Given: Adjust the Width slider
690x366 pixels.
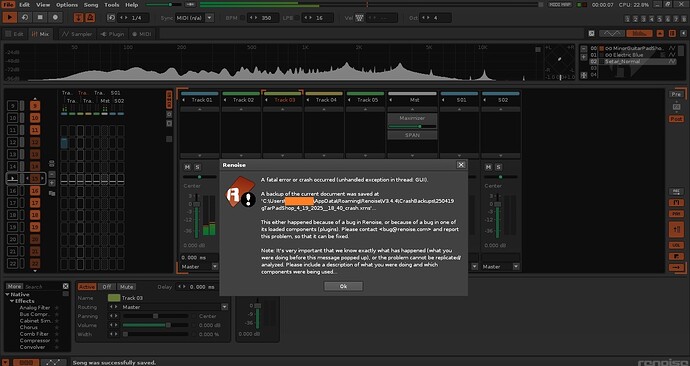Looking at the screenshot, I should pyautogui.click(x=156, y=334).
